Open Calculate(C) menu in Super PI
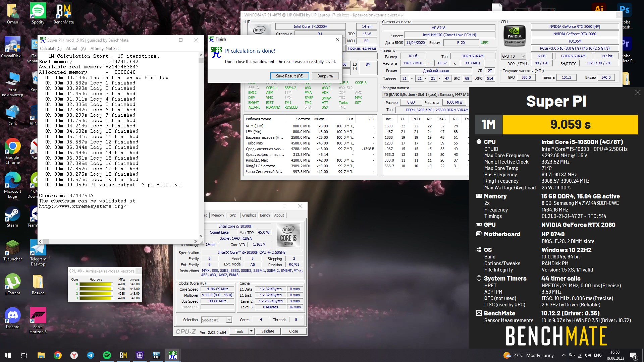This screenshot has height=362, width=644. coord(51,48)
